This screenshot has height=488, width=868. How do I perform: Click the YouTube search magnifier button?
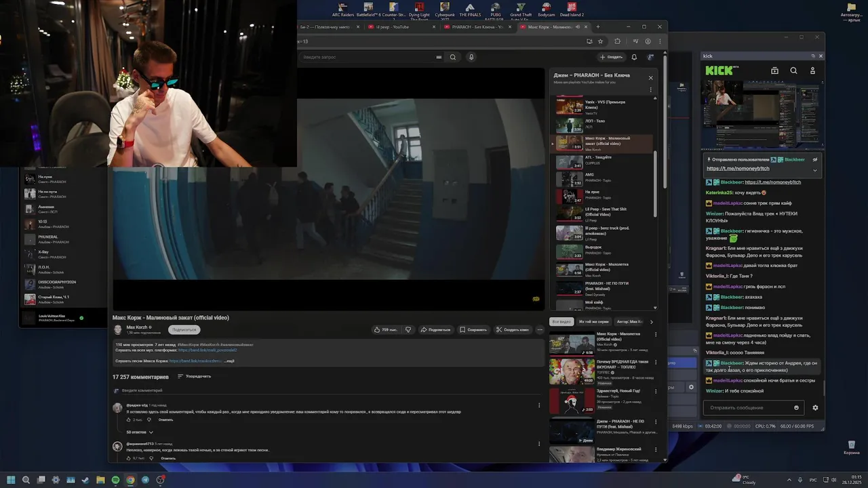pos(453,57)
